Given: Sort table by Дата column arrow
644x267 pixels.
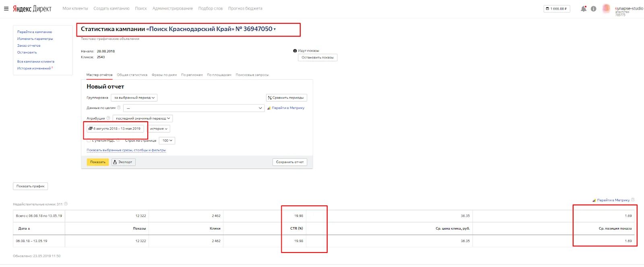Looking at the screenshot, I should point(29,228).
